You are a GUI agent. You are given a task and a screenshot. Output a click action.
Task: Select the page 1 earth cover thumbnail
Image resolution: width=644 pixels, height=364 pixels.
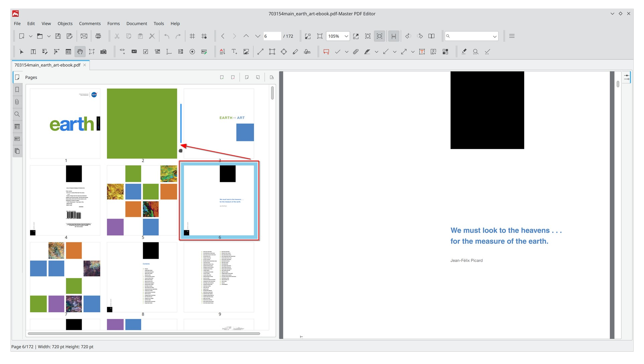tap(65, 124)
